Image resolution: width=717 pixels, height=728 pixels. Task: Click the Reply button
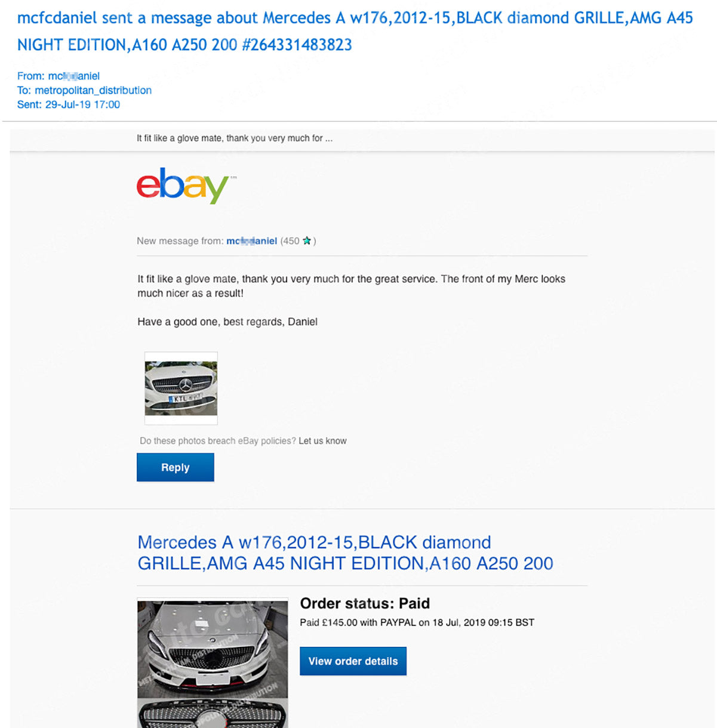point(176,467)
